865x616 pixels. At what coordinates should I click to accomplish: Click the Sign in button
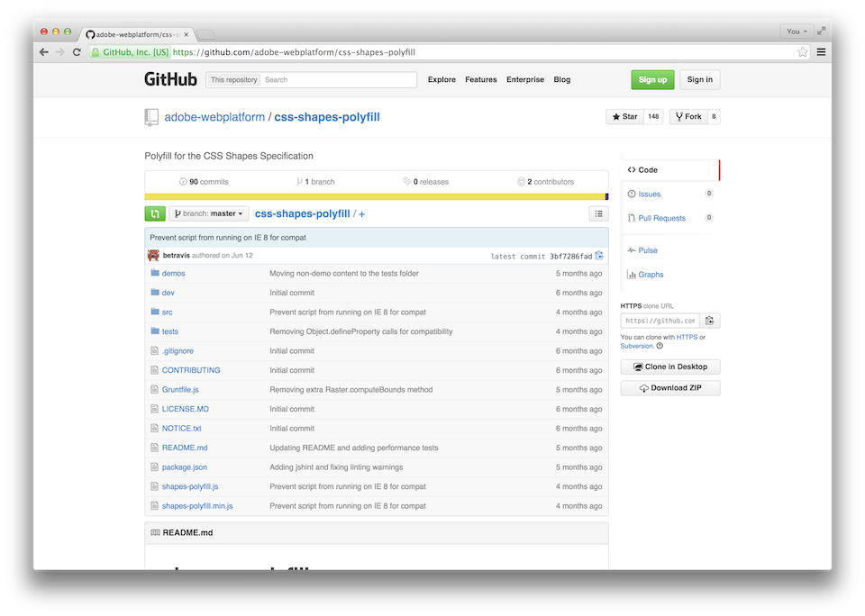pyautogui.click(x=699, y=80)
